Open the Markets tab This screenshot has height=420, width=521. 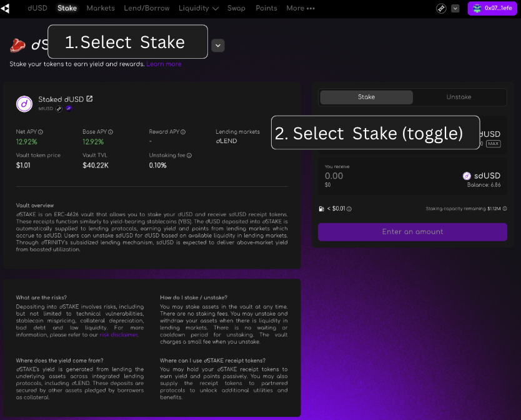pos(101,9)
